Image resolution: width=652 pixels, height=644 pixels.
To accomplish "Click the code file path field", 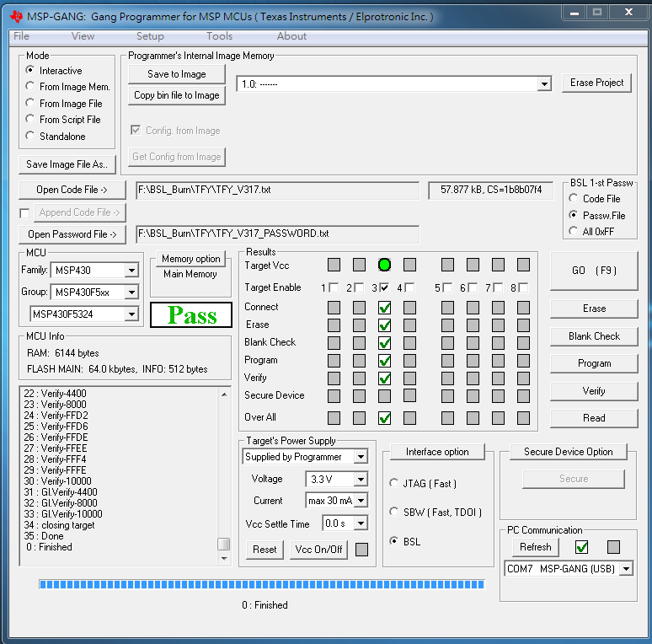I will [277, 190].
